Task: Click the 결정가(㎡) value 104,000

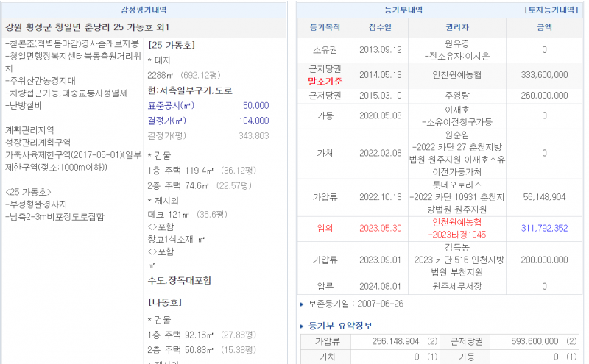Action: click(x=253, y=121)
